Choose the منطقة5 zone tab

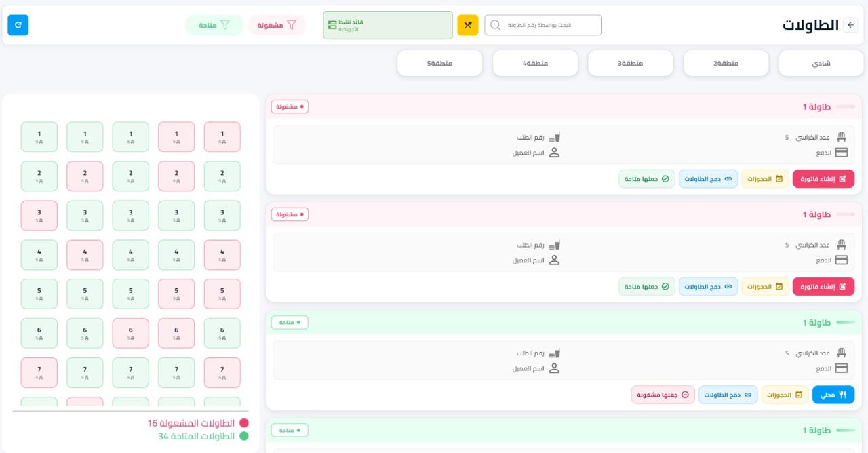(439, 63)
